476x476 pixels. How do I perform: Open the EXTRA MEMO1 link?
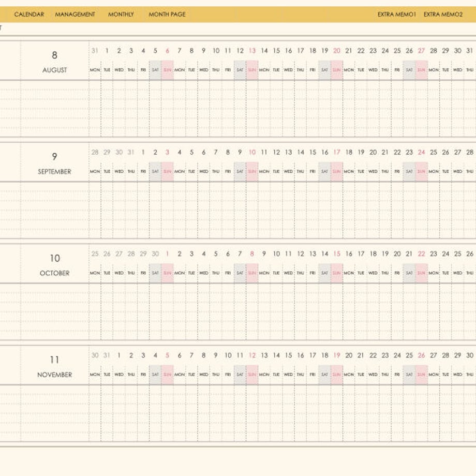(396, 14)
